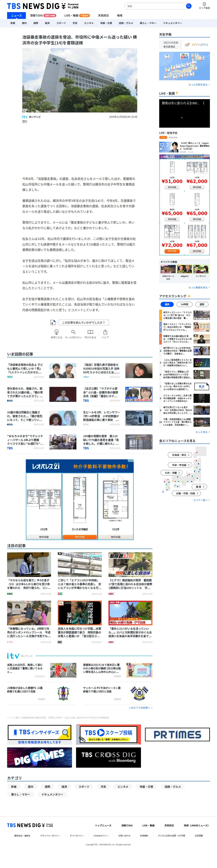
Task: Select the ニュース main tab
Action: (16, 16)
